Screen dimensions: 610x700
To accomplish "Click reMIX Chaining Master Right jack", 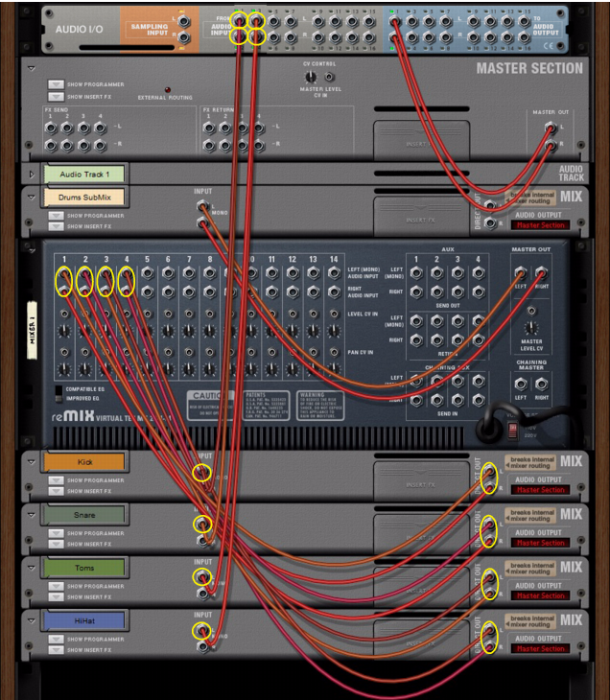I will tap(541, 384).
